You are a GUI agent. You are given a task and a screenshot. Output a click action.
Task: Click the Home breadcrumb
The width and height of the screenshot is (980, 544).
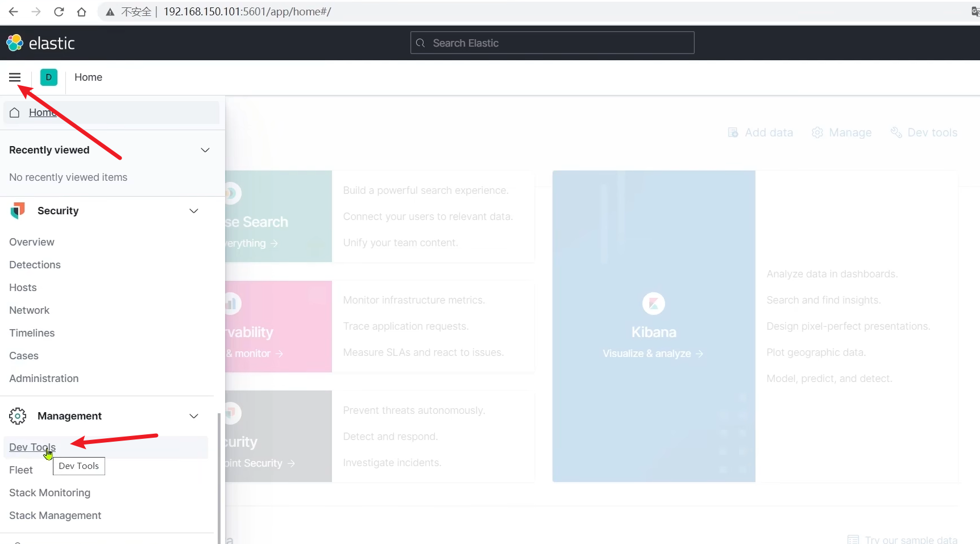[x=88, y=77]
